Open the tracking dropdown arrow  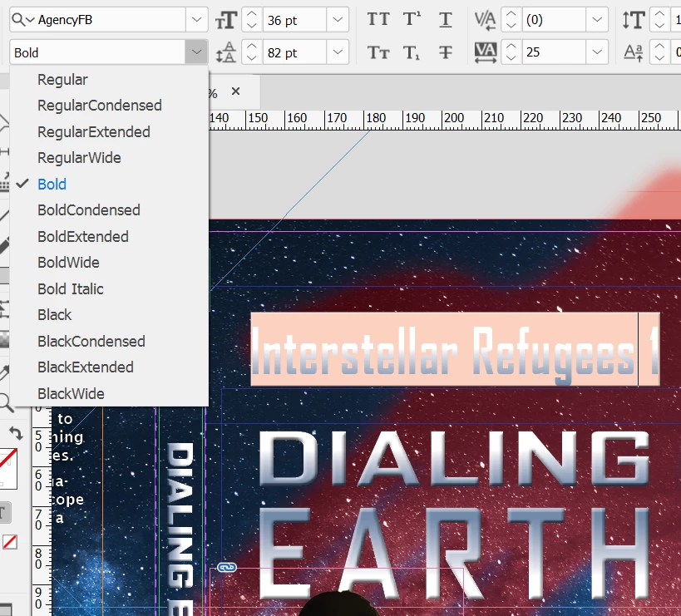[597, 52]
